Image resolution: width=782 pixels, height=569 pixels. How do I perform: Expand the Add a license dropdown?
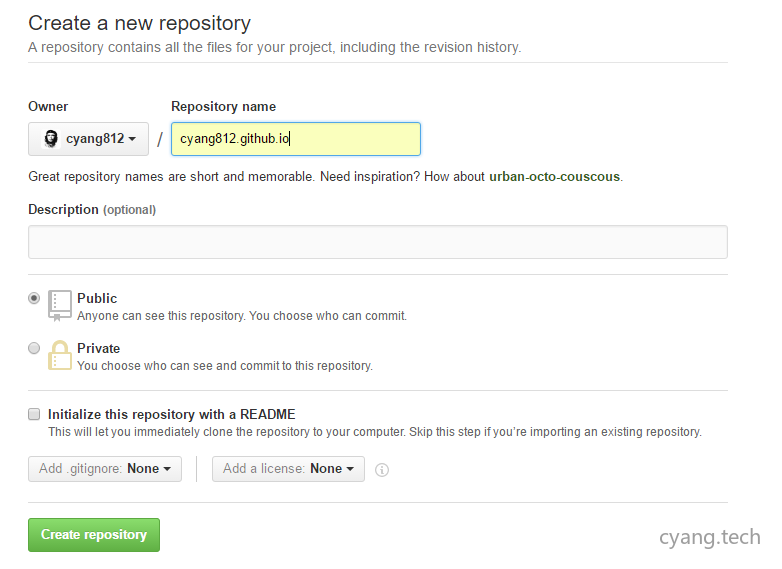(288, 469)
